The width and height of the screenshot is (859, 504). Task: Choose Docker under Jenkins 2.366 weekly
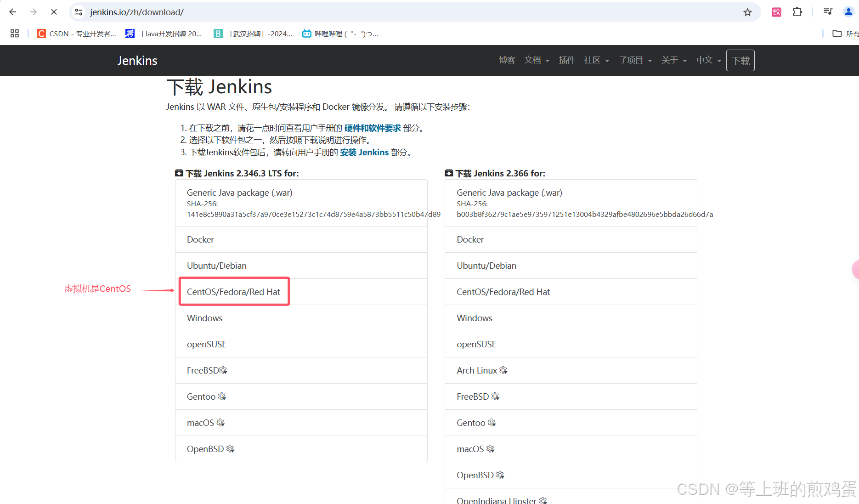pos(470,239)
